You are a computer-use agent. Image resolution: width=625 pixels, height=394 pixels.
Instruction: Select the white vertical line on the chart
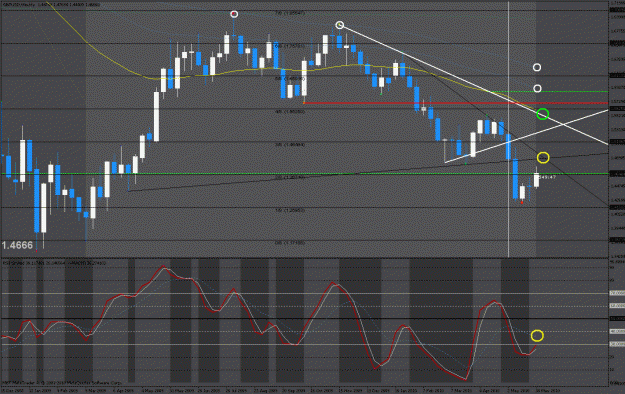(509, 129)
